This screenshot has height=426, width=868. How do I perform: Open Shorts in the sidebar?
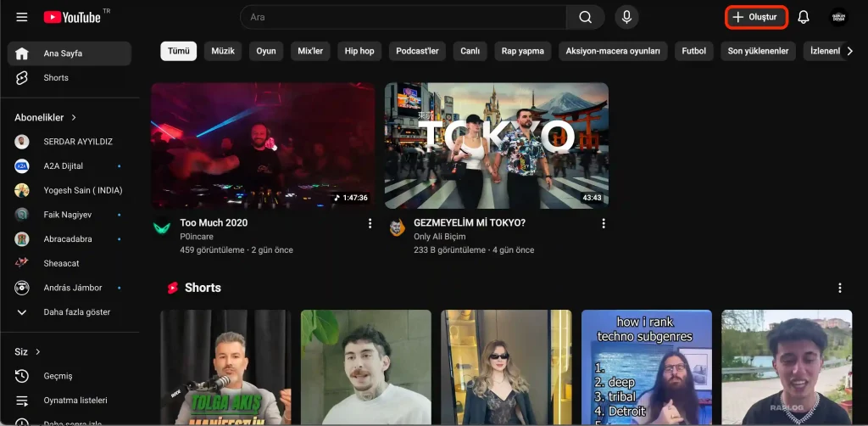(x=70, y=78)
